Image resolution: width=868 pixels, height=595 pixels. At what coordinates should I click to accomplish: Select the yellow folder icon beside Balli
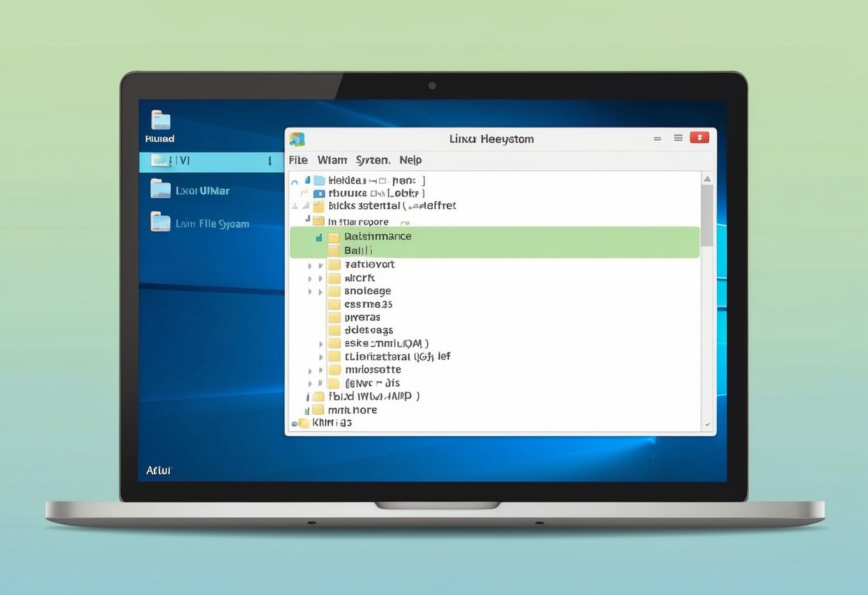click(x=334, y=250)
